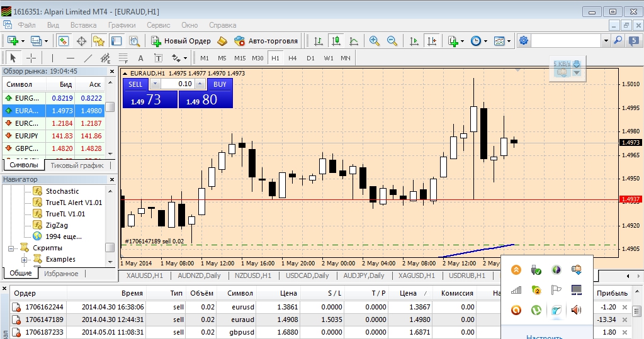
Task: Expand the Examples folder in Navigator
Action: click(24, 260)
